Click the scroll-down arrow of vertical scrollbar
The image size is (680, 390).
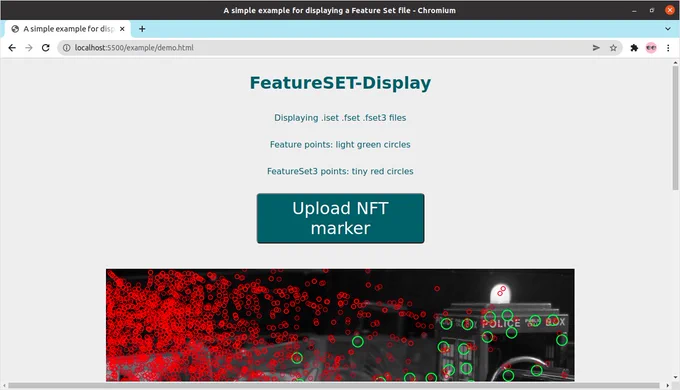675,378
